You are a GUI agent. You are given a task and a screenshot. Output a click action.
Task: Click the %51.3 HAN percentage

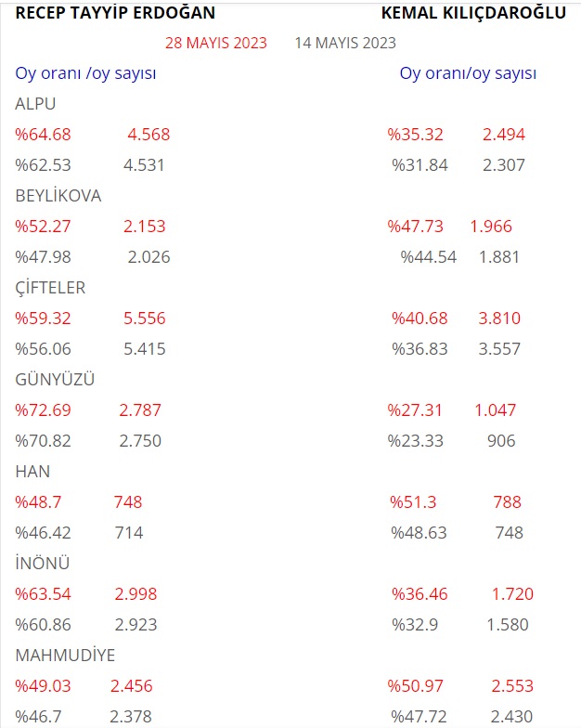(413, 502)
